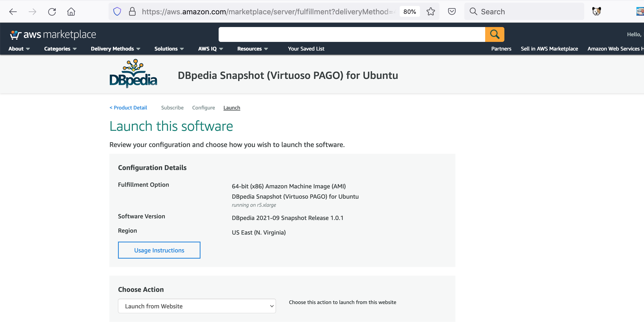644x327 pixels.
Task: Click the browser home icon
Action: point(71,12)
